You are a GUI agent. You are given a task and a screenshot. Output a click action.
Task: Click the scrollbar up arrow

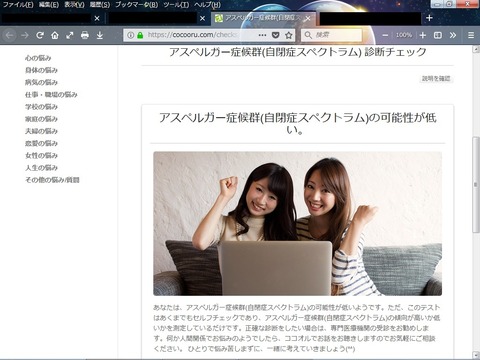tap(476, 49)
